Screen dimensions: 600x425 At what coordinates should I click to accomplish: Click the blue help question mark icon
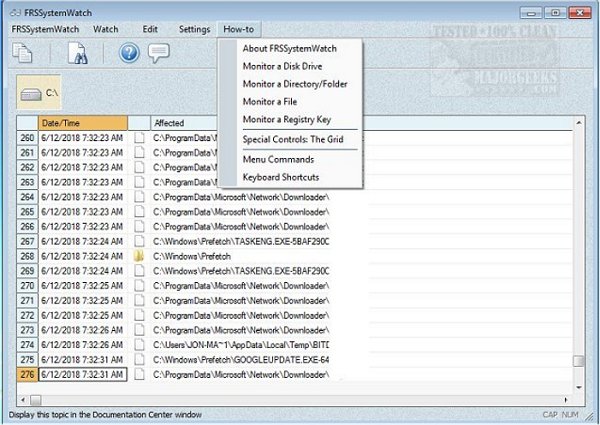(x=129, y=53)
